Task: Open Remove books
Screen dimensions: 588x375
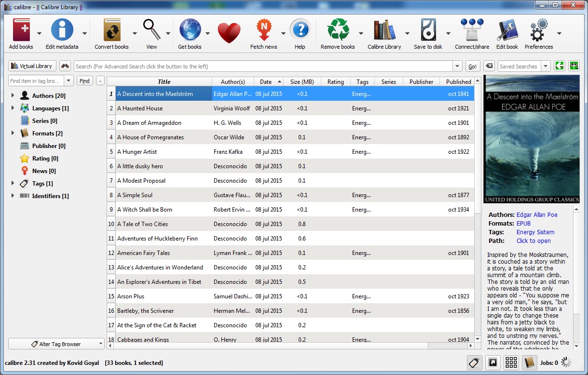Action: pyautogui.click(x=338, y=30)
